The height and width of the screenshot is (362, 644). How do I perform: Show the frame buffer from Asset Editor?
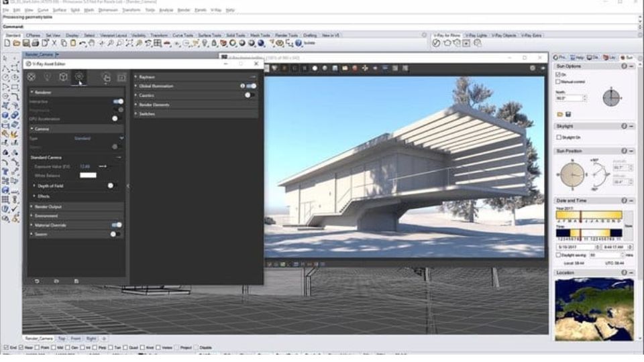point(121,77)
